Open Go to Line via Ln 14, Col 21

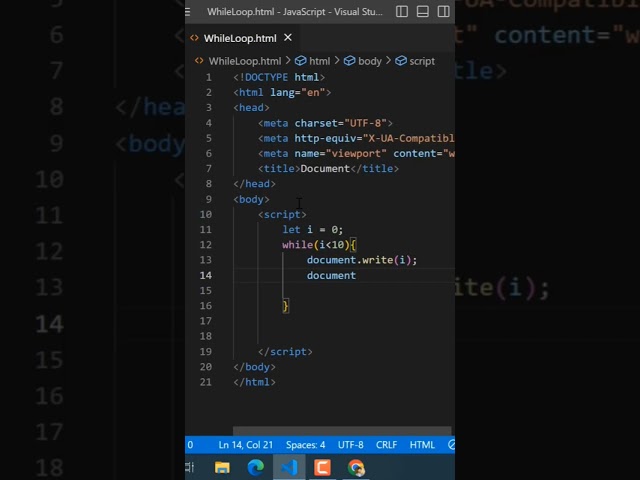245,445
